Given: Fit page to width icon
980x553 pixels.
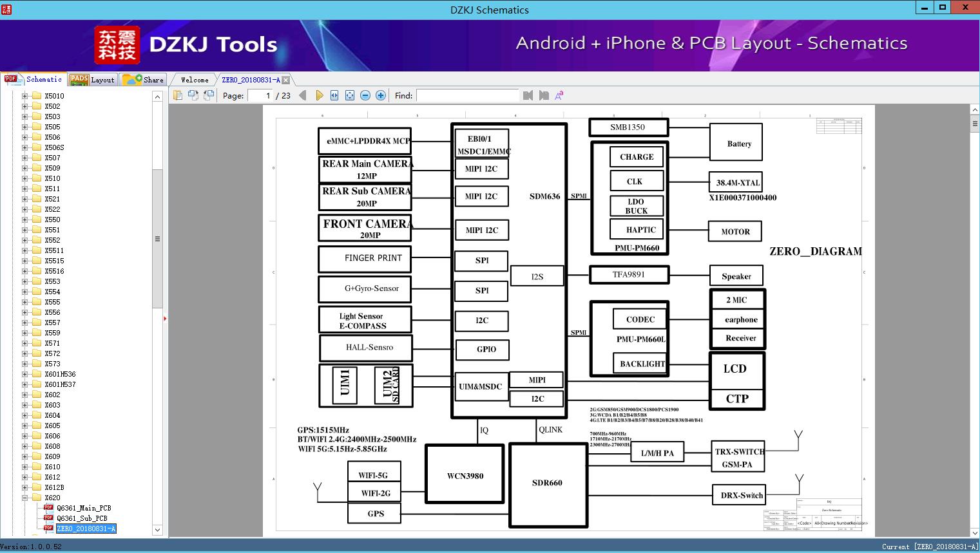Looking at the screenshot, I should point(334,95).
